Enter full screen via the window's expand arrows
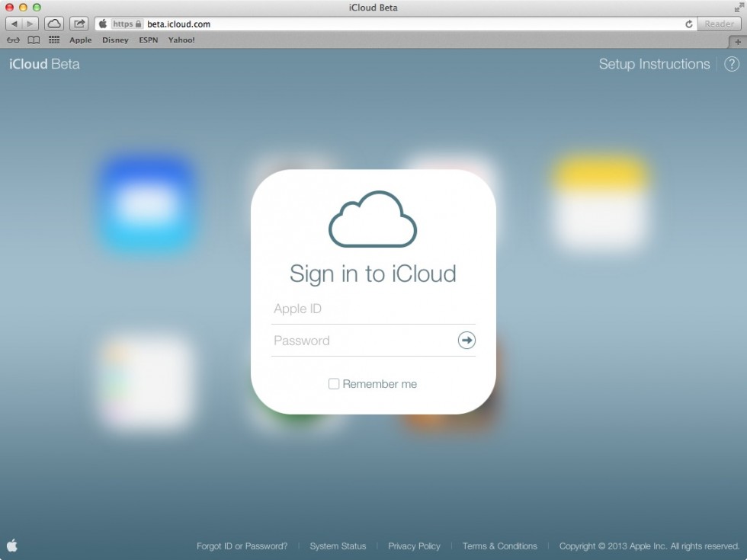Screen dimensions: 747x560 (x=739, y=7)
